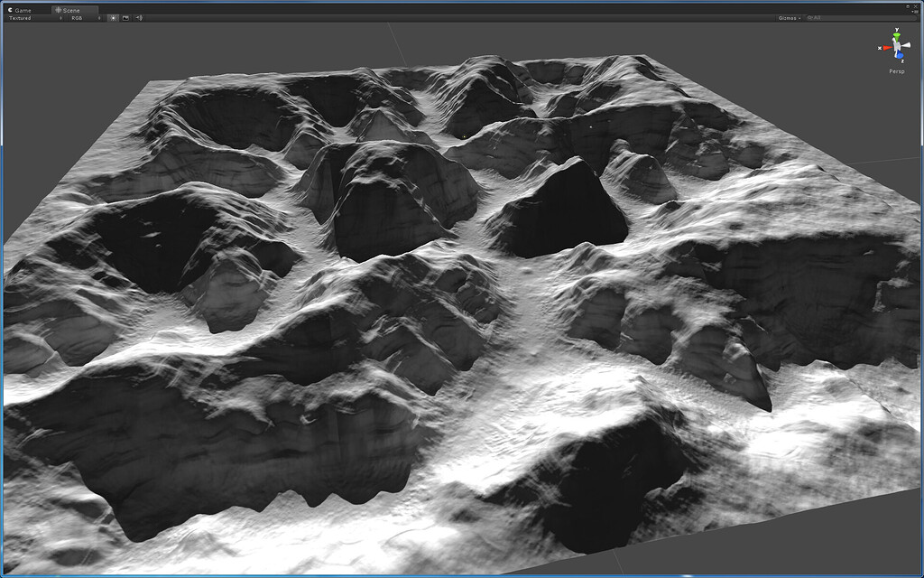The width and height of the screenshot is (924, 578).
Task: Click the magnifier icon in the Gizmos search field
Action: 808,17
